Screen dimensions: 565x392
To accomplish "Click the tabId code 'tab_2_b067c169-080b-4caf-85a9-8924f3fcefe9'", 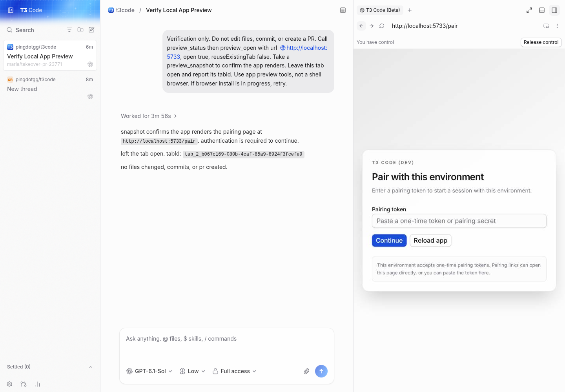I will [x=244, y=154].
